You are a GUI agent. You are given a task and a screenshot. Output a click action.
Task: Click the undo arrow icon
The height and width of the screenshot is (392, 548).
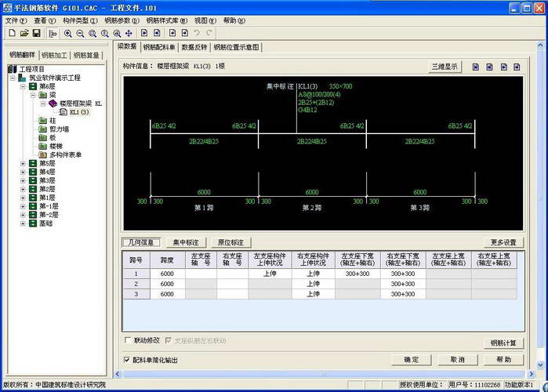[x=196, y=34]
